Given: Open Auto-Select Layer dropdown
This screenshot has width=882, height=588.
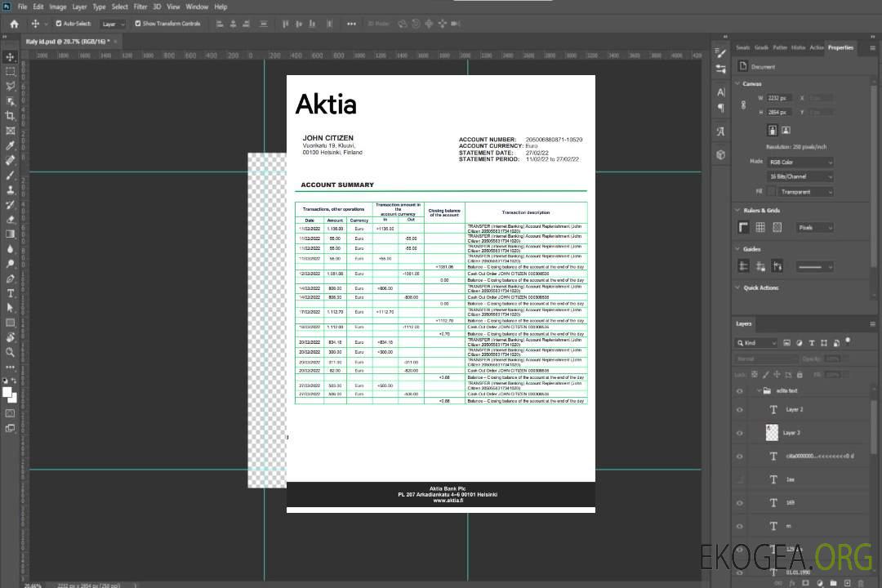Looking at the screenshot, I should pyautogui.click(x=113, y=24).
